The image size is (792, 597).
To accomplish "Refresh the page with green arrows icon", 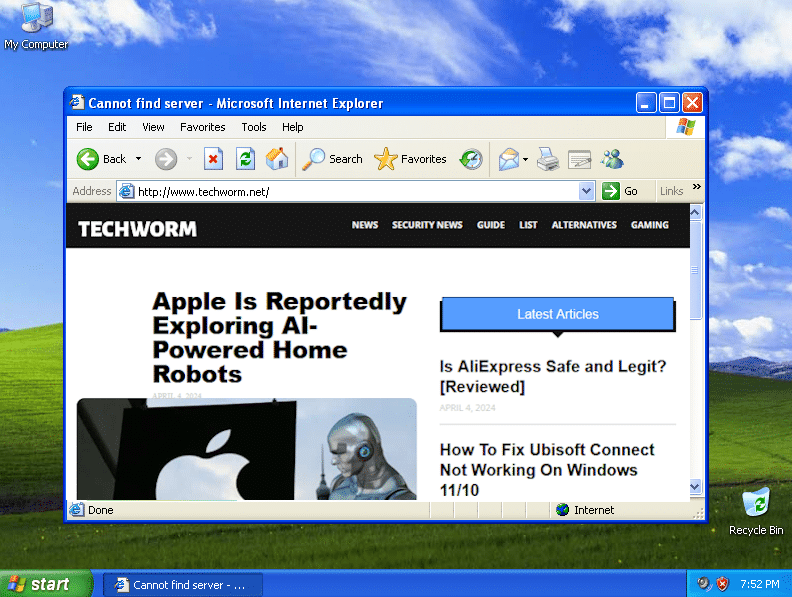I will [x=245, y=159].
